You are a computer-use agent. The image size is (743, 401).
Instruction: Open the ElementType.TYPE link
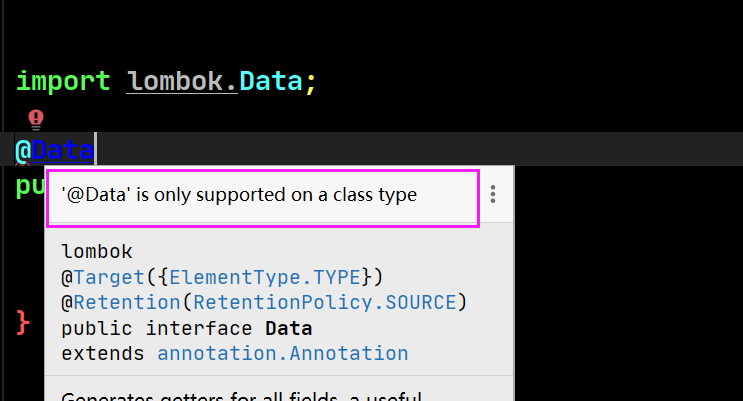click(265, 277)
